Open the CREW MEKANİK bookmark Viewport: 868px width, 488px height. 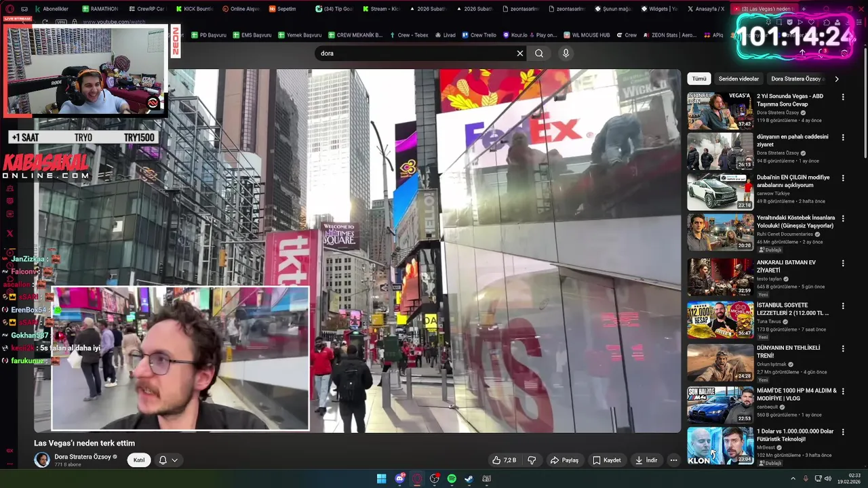(355, 35)
